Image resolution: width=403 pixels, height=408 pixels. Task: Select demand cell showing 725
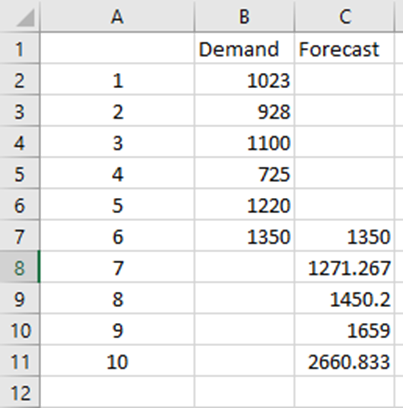pos(244,174)
